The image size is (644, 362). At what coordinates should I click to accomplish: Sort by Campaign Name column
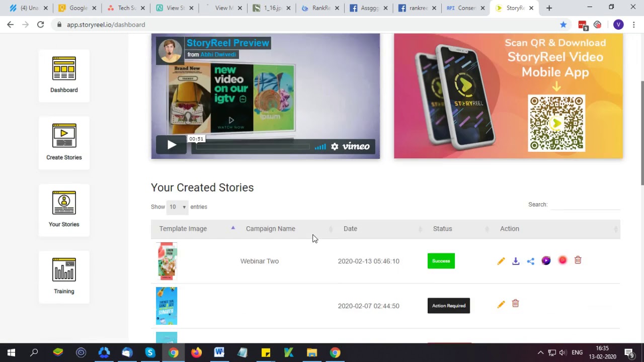point(286,229)
